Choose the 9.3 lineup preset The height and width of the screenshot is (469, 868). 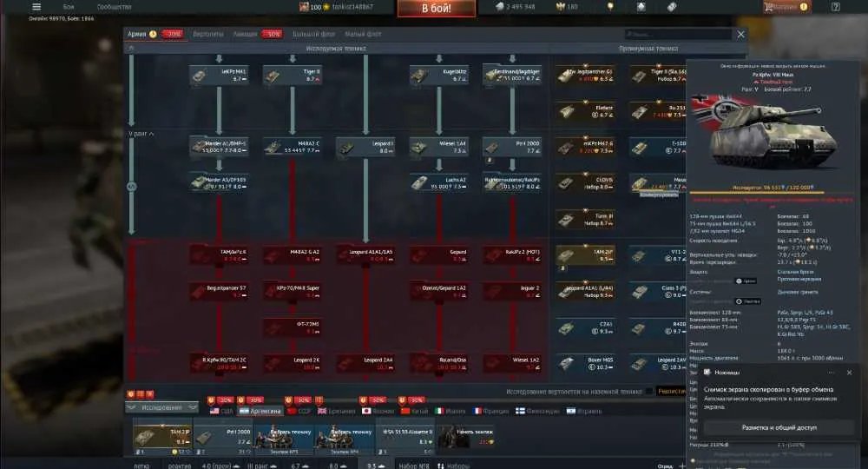(375, 466)
